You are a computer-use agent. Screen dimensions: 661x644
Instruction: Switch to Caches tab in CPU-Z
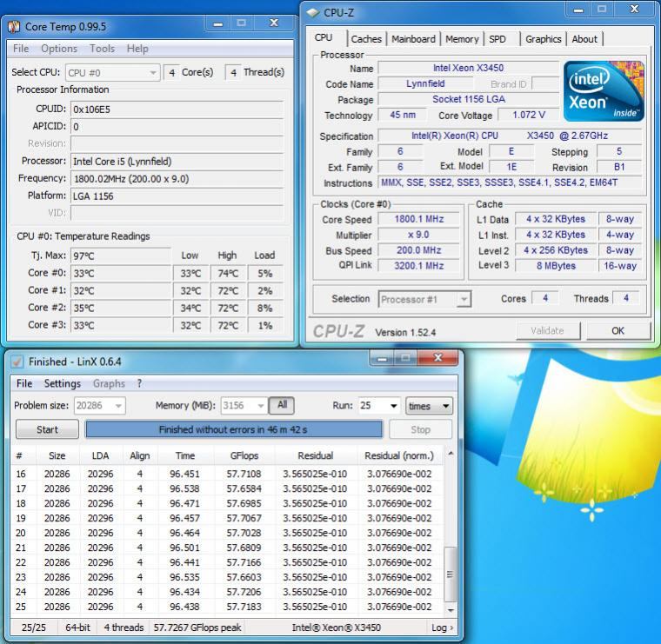366,39
